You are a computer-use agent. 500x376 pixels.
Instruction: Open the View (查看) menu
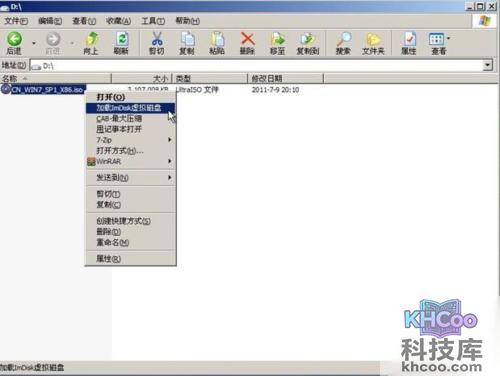(x=84, y=21)
